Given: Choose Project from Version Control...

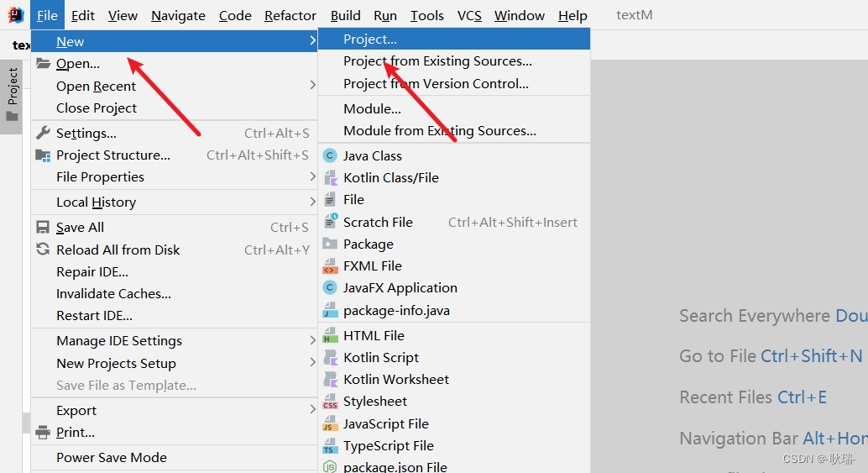Looking at the screenshot, I should (x=454, y=84).
